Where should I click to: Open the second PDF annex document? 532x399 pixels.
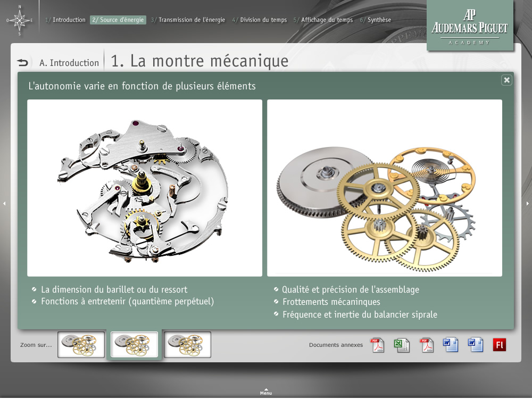pyautogui.click(x=427, y=345)
